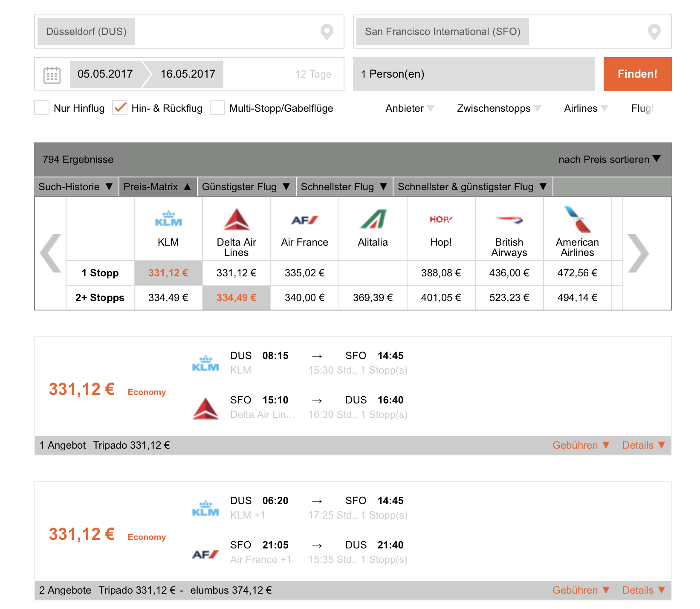Select KLM 2+ Stopps price 334,49 €
700x609 pixels.
168,298
